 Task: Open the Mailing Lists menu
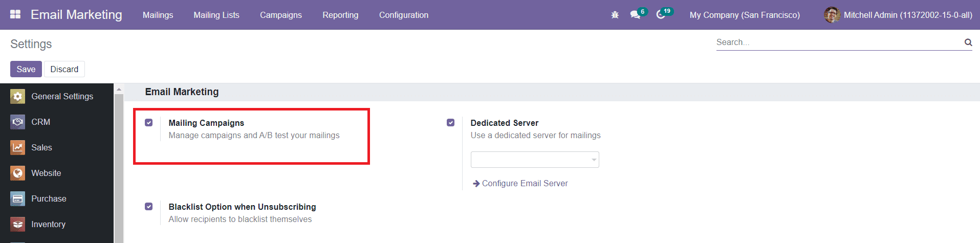(x=216, y=15)
